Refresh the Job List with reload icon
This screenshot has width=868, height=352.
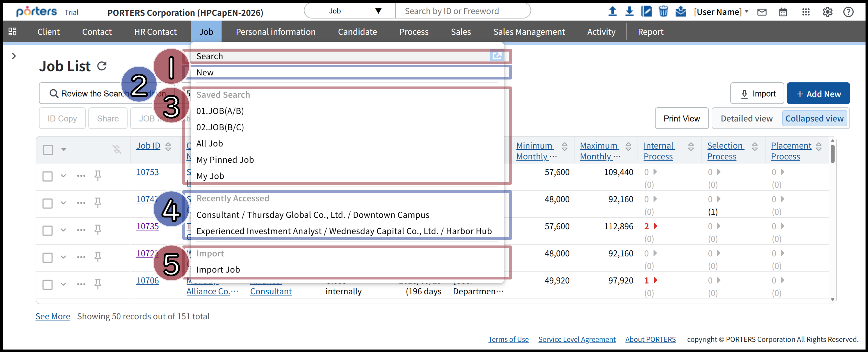[102, 66]
